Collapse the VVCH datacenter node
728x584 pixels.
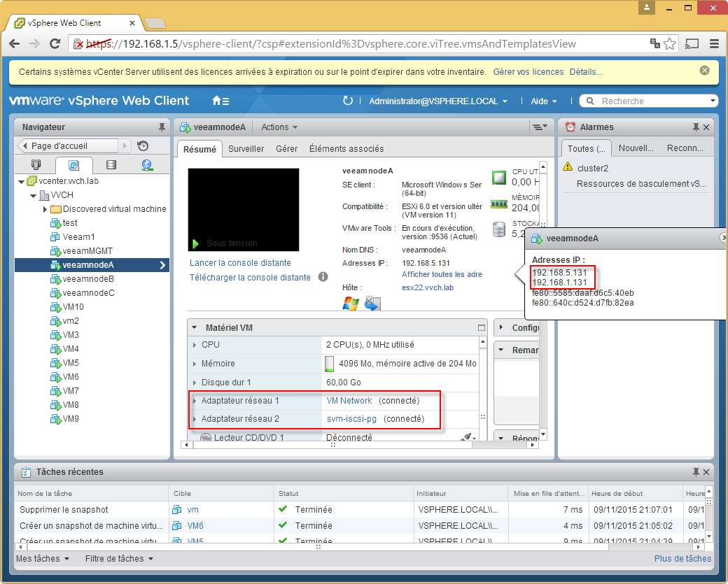point(33,196)
